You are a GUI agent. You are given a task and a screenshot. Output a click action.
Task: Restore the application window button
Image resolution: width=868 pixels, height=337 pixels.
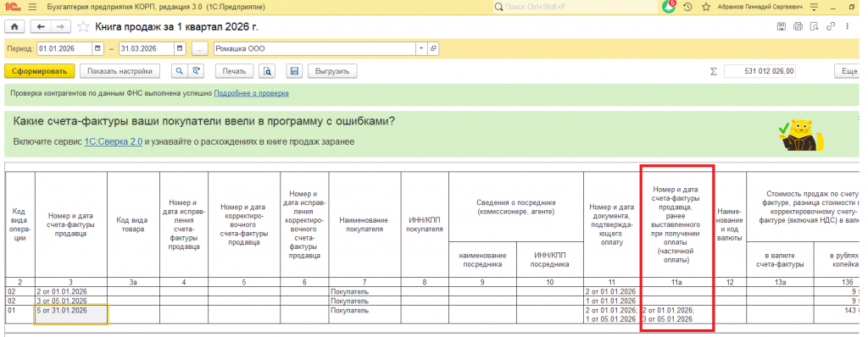(852, 7)
